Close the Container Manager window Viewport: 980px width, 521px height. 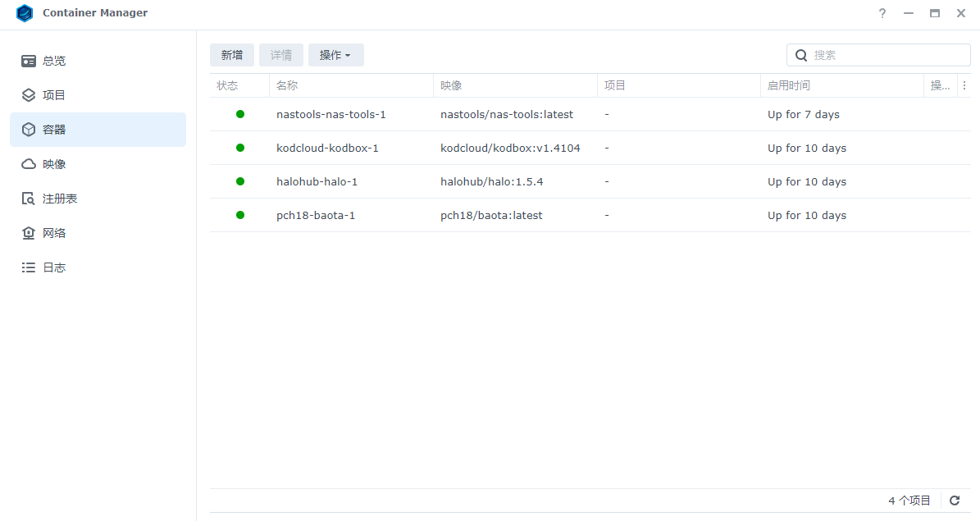[960, 13]
